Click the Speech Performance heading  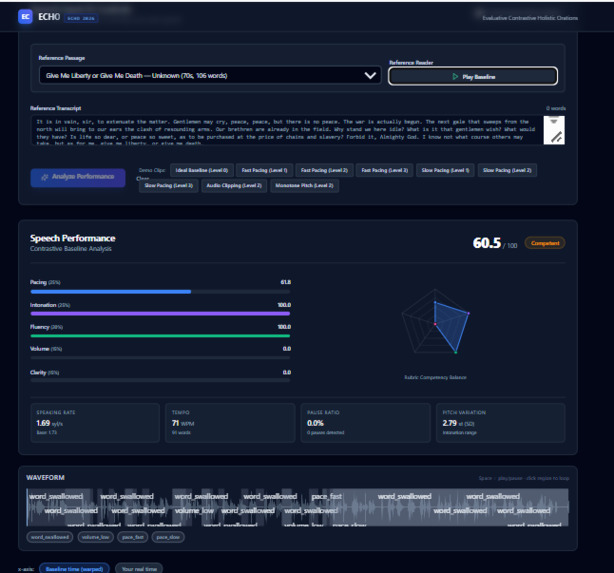72,239
